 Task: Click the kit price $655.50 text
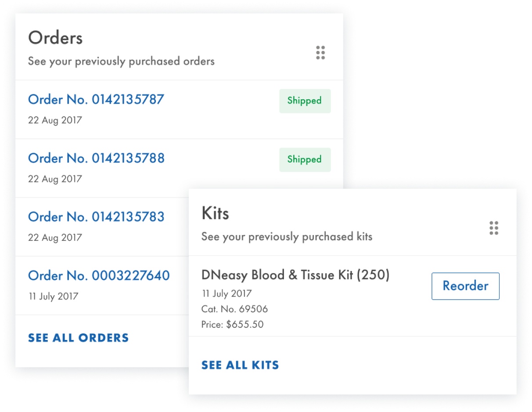tap(233, 325)
